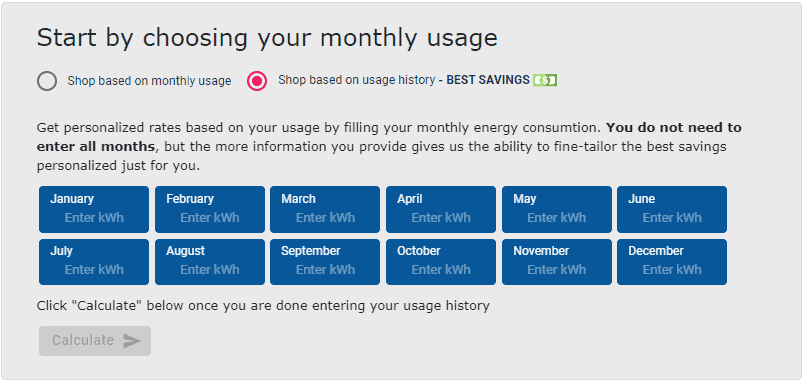Click the 'Shop based on monthly usage' label
Screen dimensions: 804x380
[149, 81]
